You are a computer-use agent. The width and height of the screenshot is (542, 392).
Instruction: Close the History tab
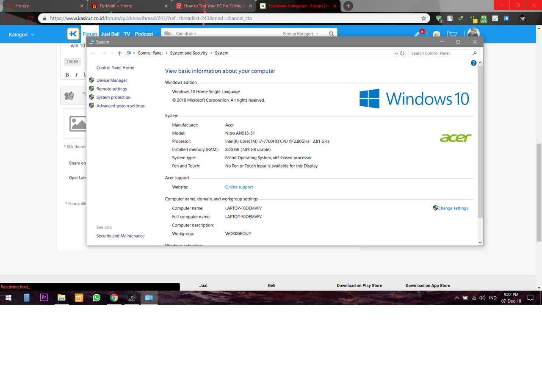(82, 6)
